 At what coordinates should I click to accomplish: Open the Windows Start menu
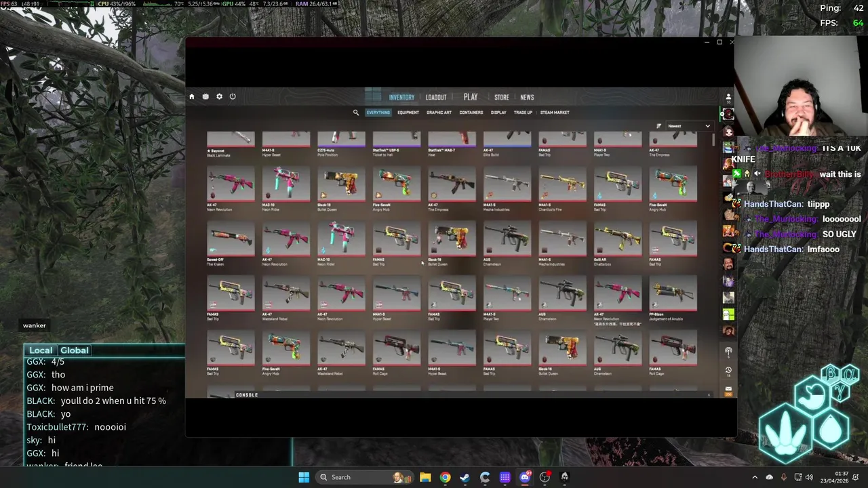click(304, 477)
